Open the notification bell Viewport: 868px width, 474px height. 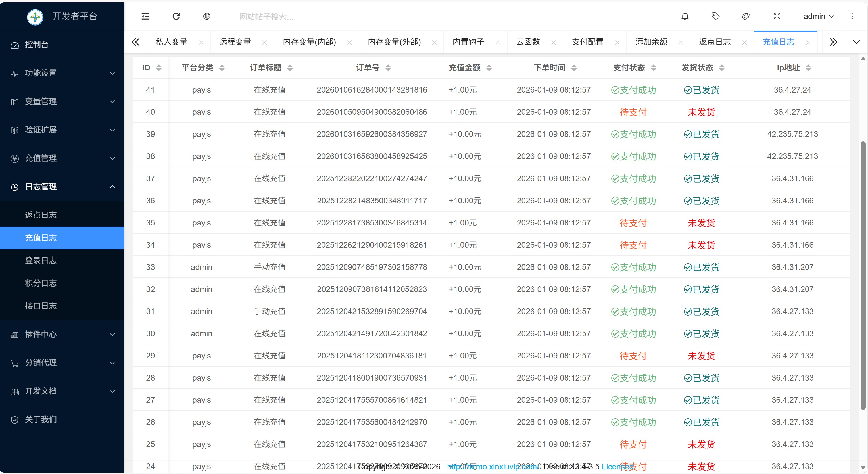click(x=685, y=16)
